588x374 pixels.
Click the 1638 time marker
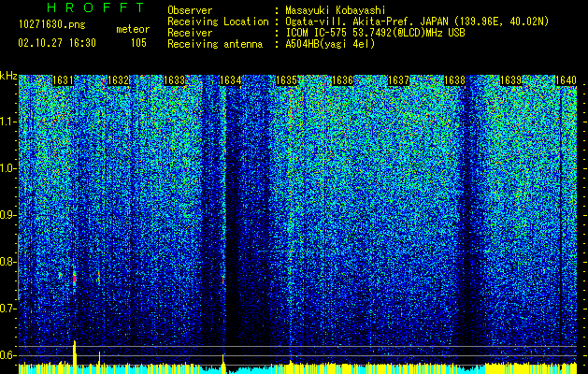(454, 80)
